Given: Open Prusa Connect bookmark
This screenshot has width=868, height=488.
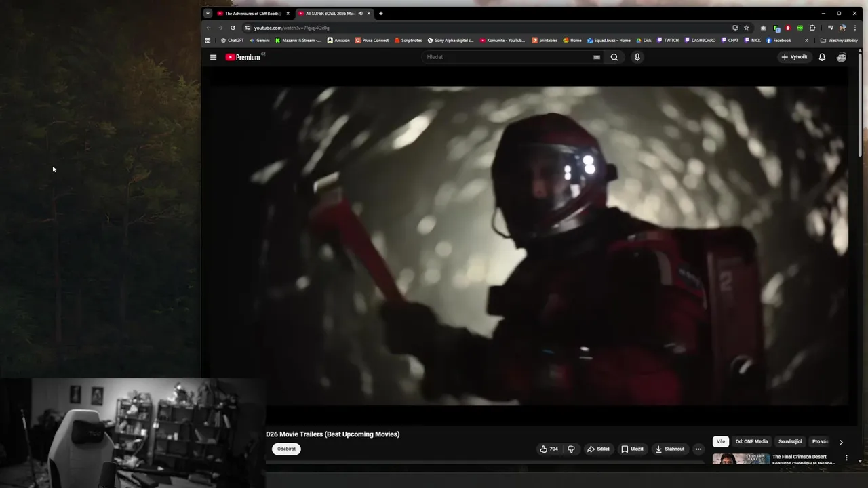Looking at the screenshot, I should point(372,41).
